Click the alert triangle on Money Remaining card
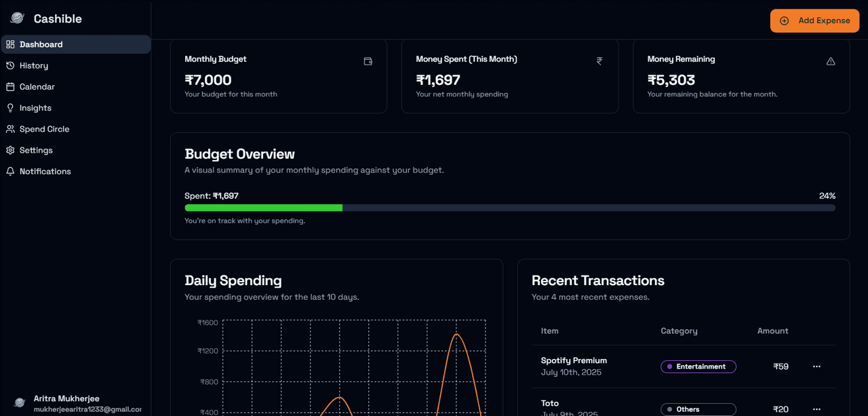868x416 pixels. point(831,61)
